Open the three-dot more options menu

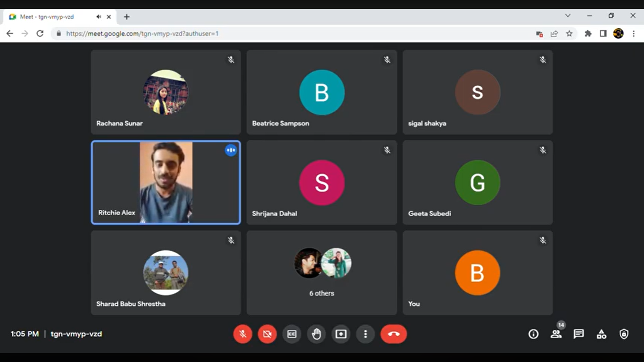[x=365, y=334]
